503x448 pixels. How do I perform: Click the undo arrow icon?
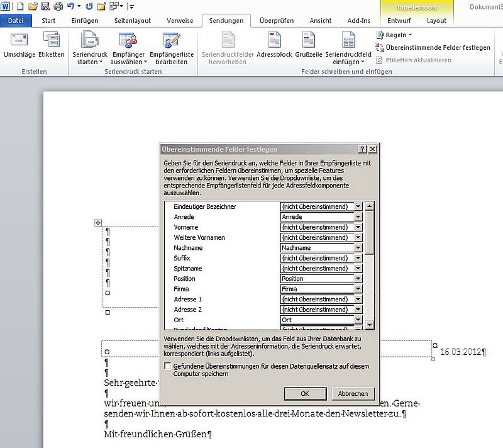[x=71, y=6]
